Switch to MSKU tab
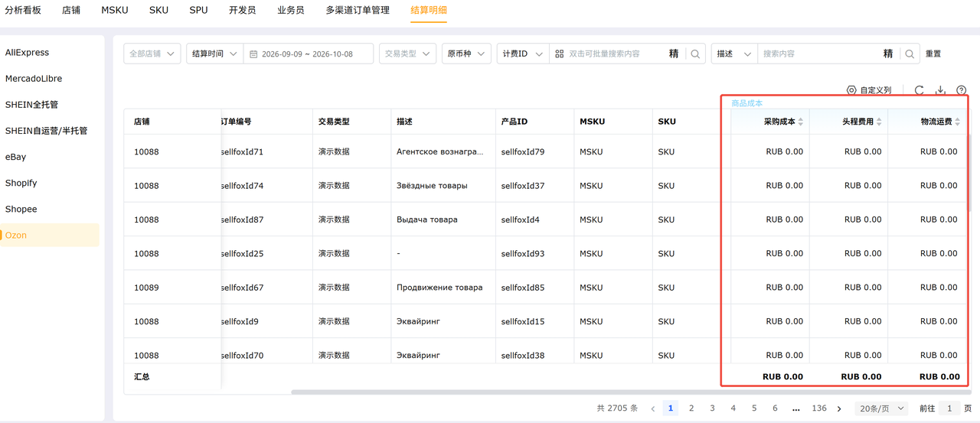Image resolution: width=980 pixels, height=423 pixels. coord(115,10)
